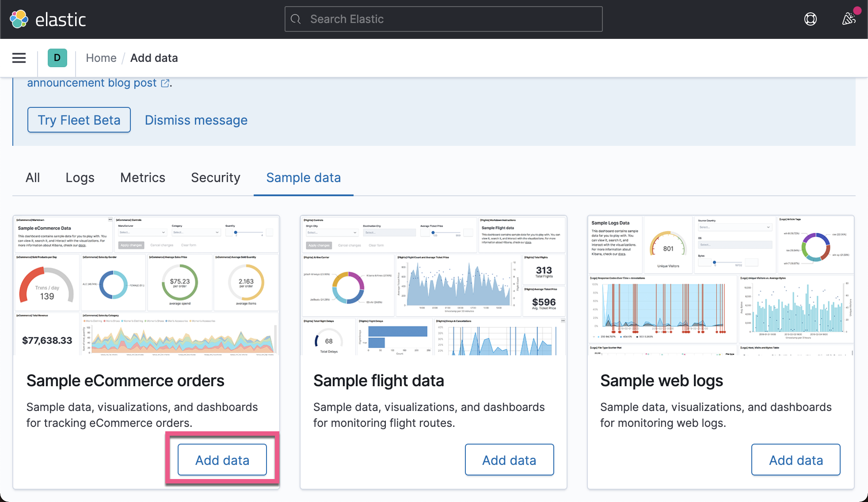Select the Sample data tab

(x=303, y=178)
